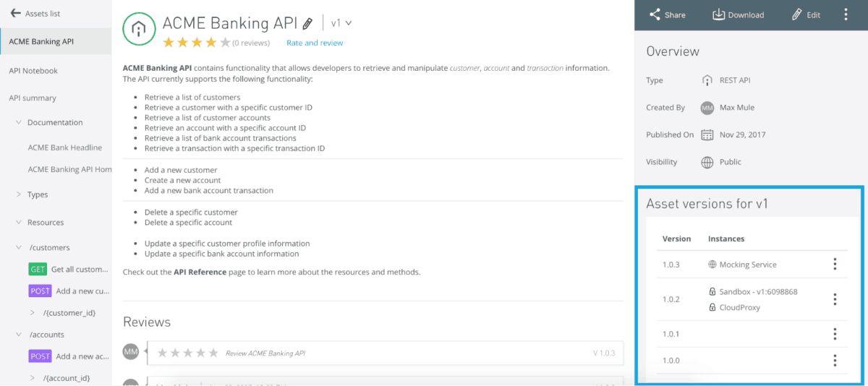Open POST Add a new account endpoint
The width and height of the screenshot is (868, 386).
(x=69, y=356)
